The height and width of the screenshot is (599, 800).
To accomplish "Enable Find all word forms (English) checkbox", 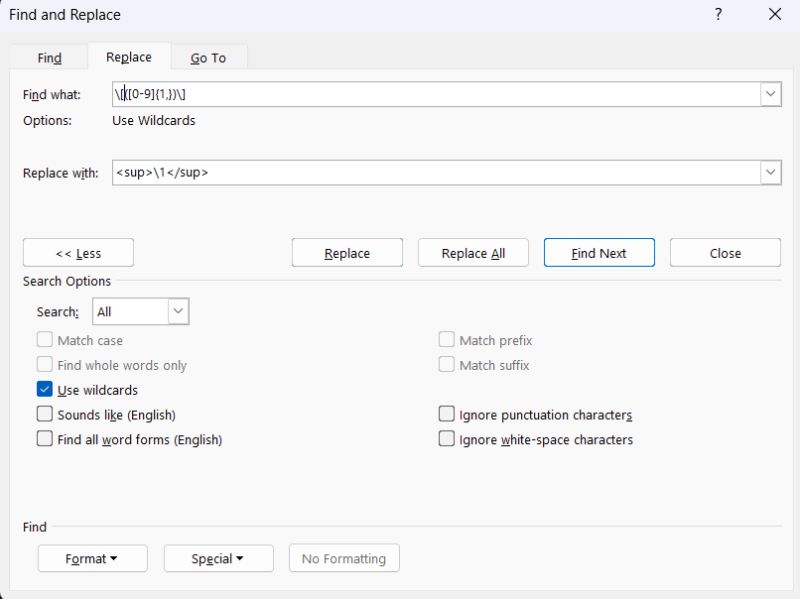I will (44, 439).
